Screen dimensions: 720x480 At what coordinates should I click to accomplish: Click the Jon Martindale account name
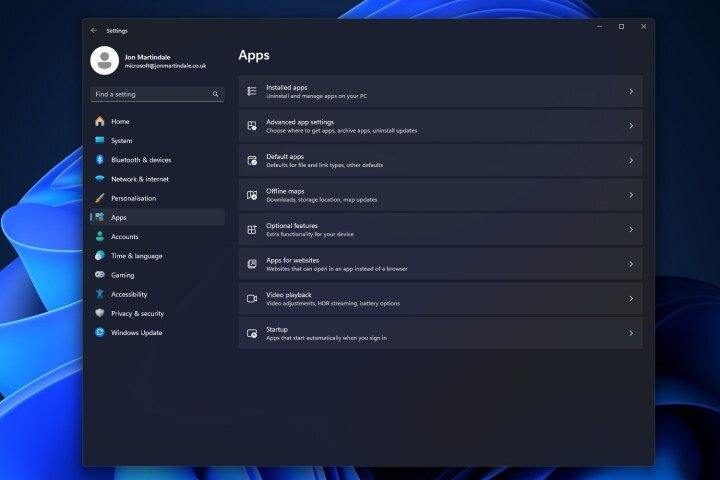pos(147,57)
